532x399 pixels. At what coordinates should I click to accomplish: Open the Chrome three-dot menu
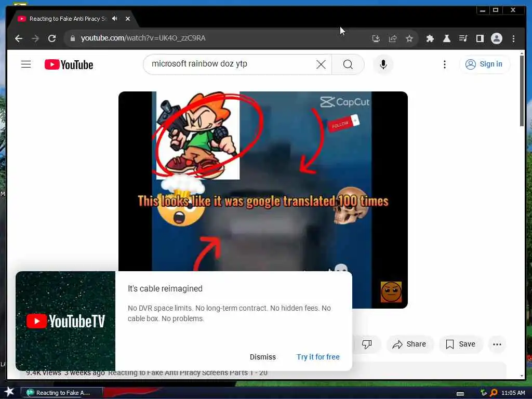click(513, 38)
